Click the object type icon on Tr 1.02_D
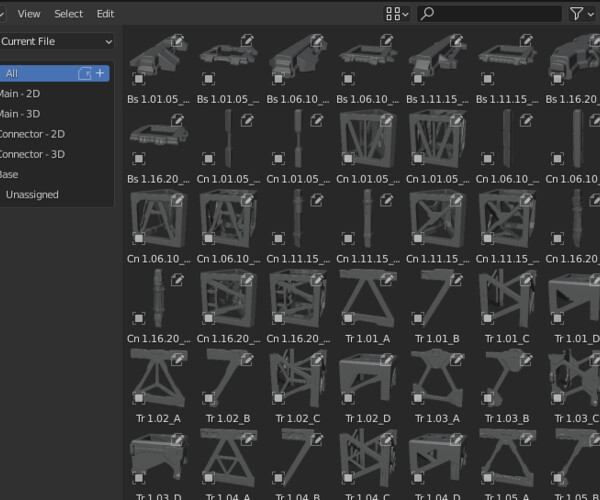600x500 pixels. [348, 398]
